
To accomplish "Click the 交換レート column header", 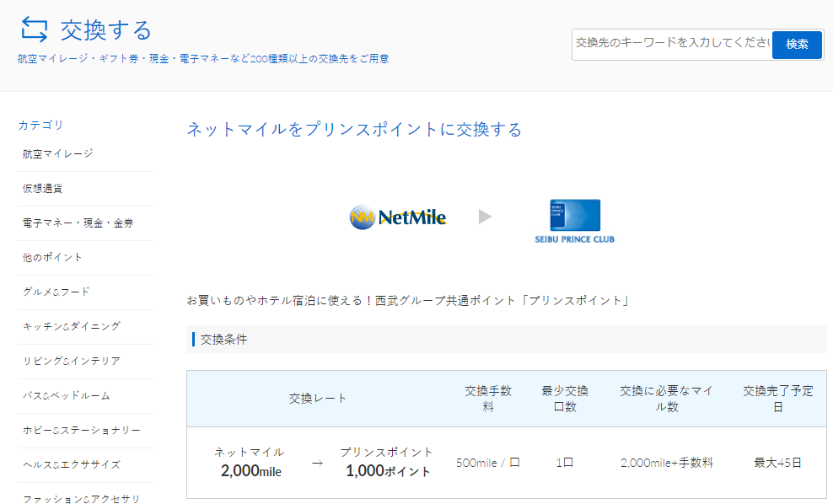I will pos(318,399).
